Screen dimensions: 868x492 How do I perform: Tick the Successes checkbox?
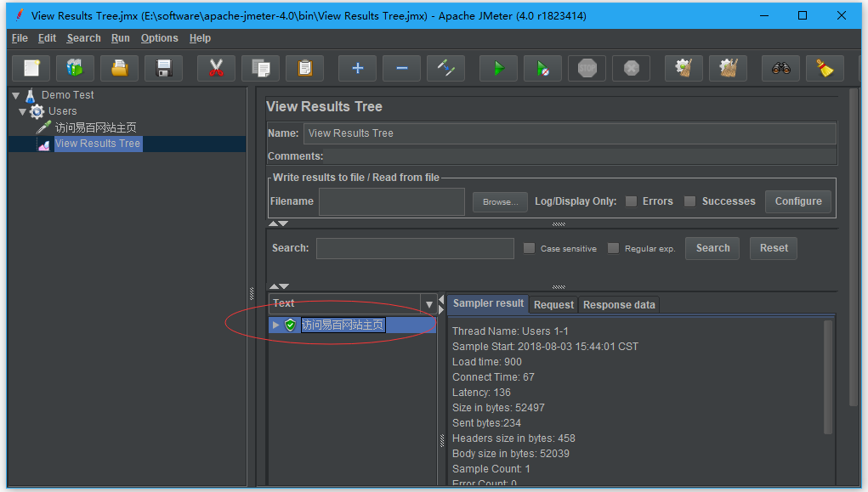[x=690, y=201]
